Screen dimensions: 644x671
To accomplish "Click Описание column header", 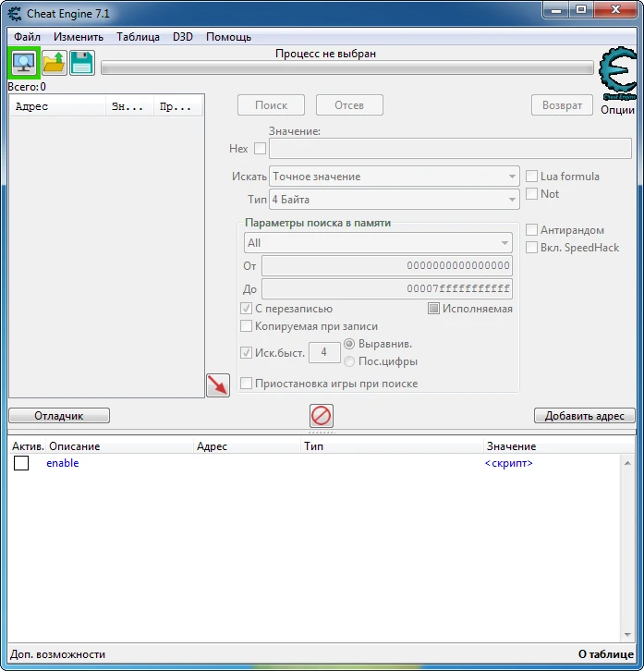I will pyautogui.click(x=119, y=446).
